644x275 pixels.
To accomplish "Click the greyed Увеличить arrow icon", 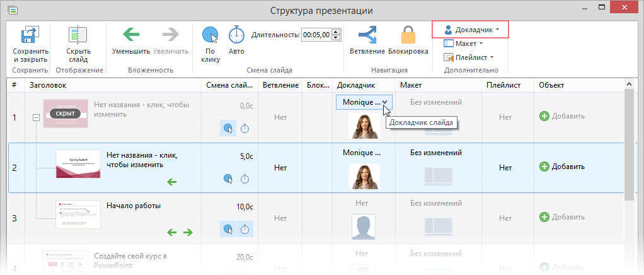I will 170,35.
